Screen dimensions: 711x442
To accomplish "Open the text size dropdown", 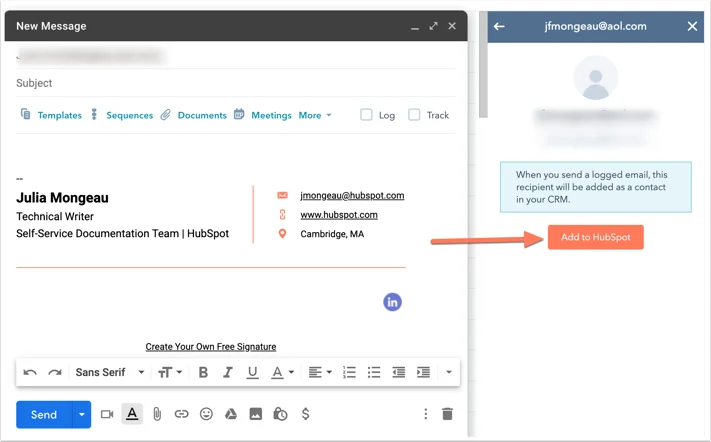I will [x=170, y=372].
